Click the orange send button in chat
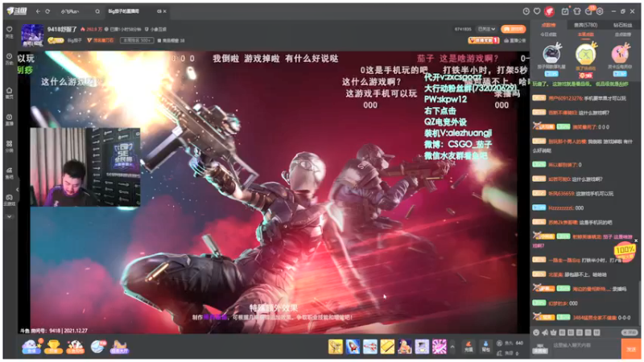The height and width of the screenshot is (362, 644). coord(631,349)
